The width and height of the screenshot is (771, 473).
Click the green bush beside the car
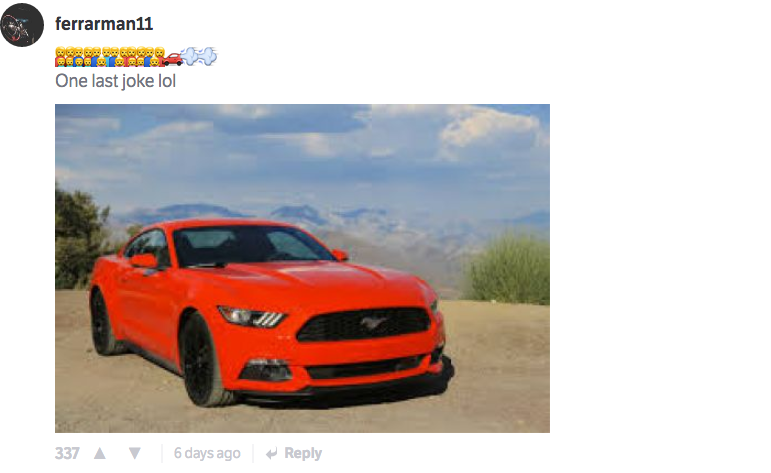(x=508, y=268)
